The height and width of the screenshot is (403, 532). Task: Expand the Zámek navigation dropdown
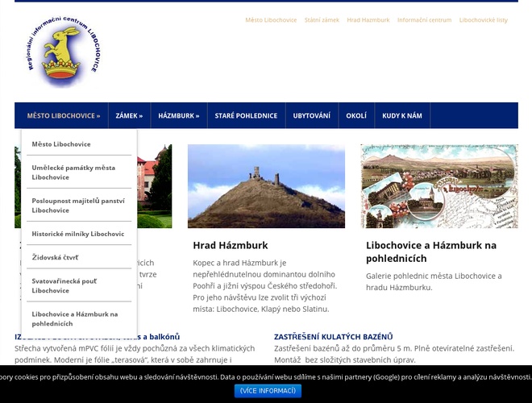[129, 115]
